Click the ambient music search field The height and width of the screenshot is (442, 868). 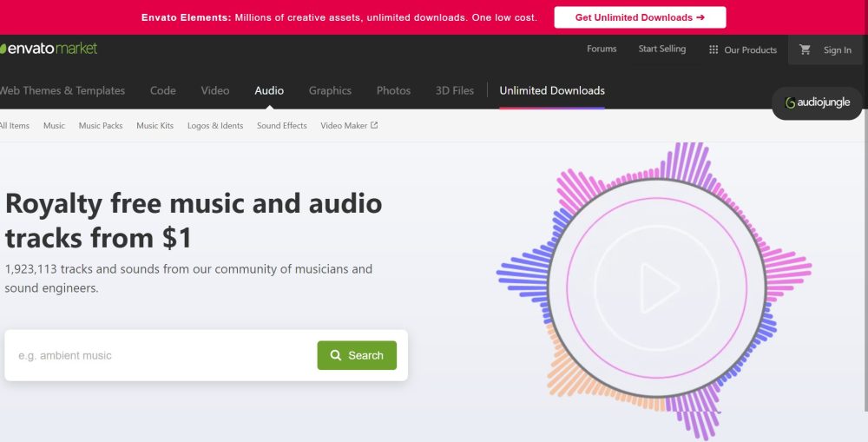(163, 355)
